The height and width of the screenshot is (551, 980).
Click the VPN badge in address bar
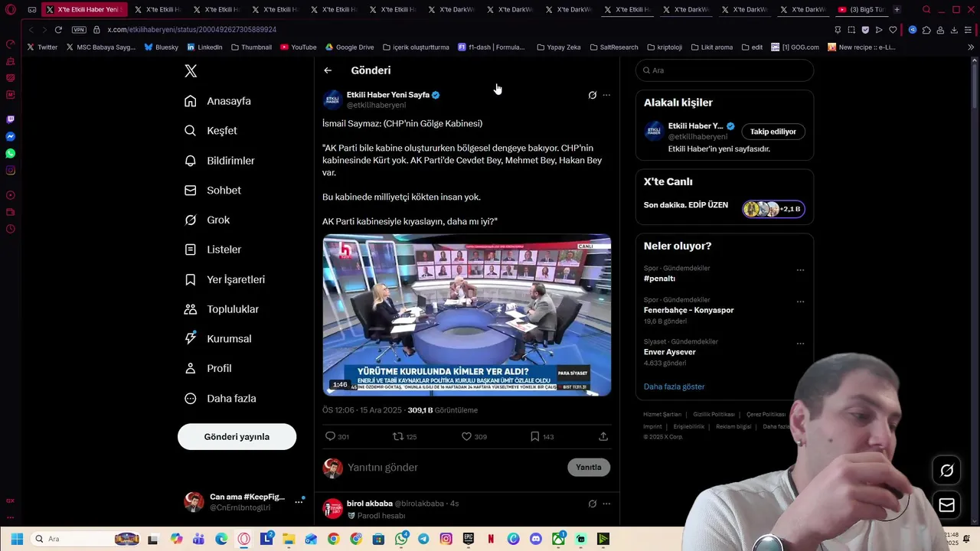(79, 30)
